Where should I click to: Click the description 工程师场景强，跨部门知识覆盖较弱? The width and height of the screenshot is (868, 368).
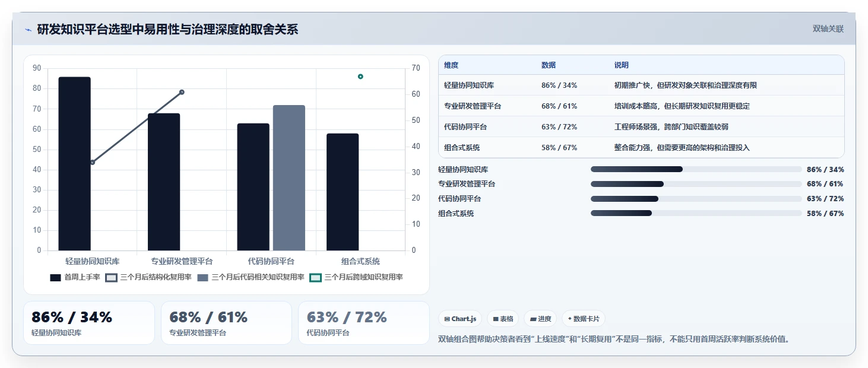[671, 127]
